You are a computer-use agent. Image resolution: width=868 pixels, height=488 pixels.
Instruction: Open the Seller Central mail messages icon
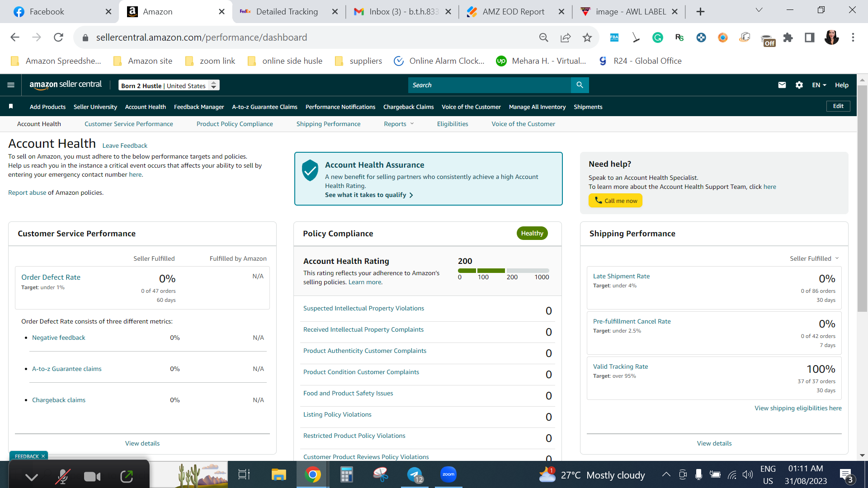pos(782,85)
